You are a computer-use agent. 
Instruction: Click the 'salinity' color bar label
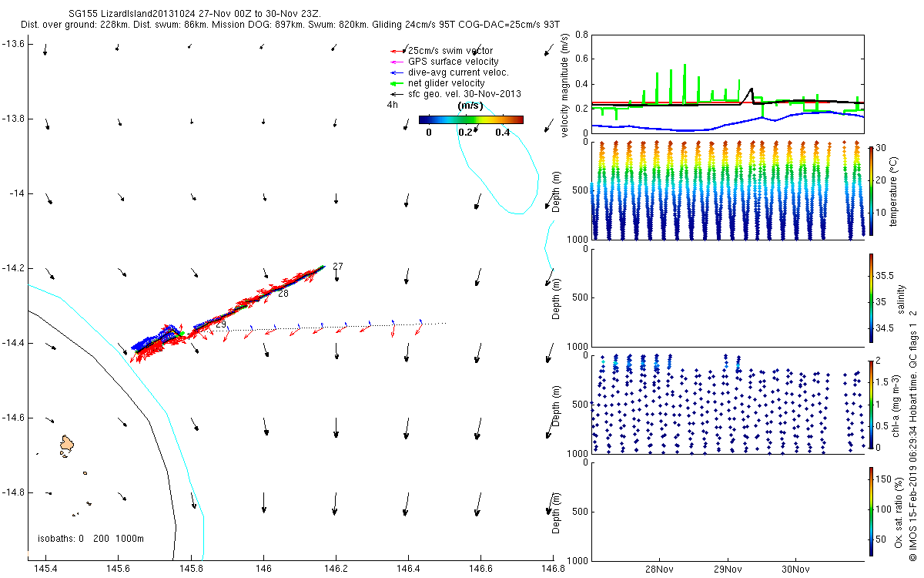pyautogui.click(x=902, y=298)
